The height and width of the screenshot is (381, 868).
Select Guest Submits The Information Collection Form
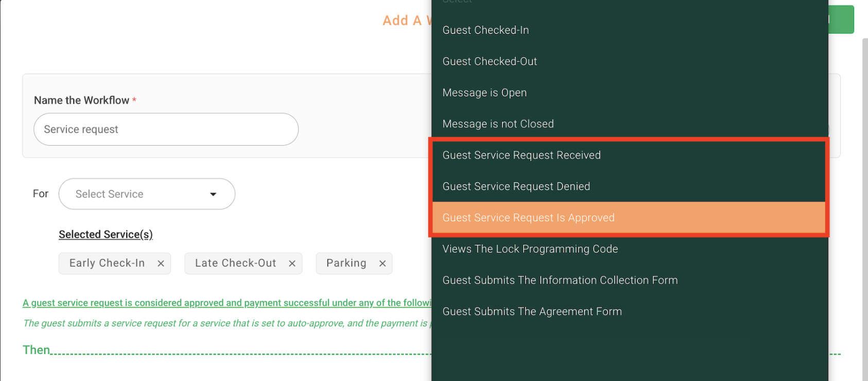point(630,280)
